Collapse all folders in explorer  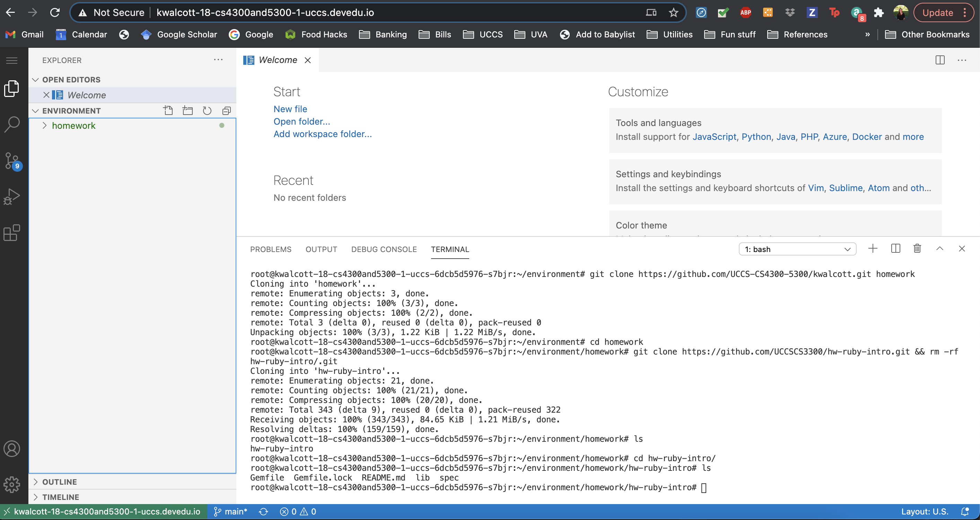click(227, 111)
